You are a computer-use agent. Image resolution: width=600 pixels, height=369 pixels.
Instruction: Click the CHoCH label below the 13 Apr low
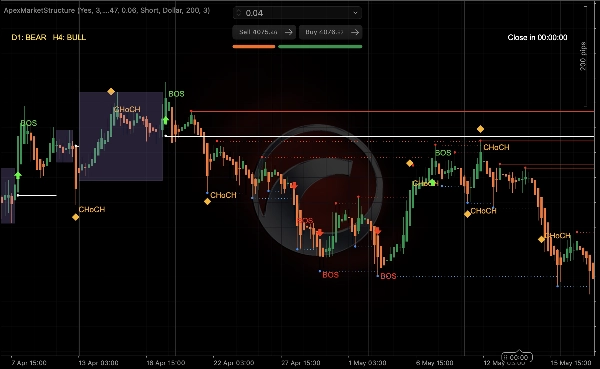coord(92,209)
